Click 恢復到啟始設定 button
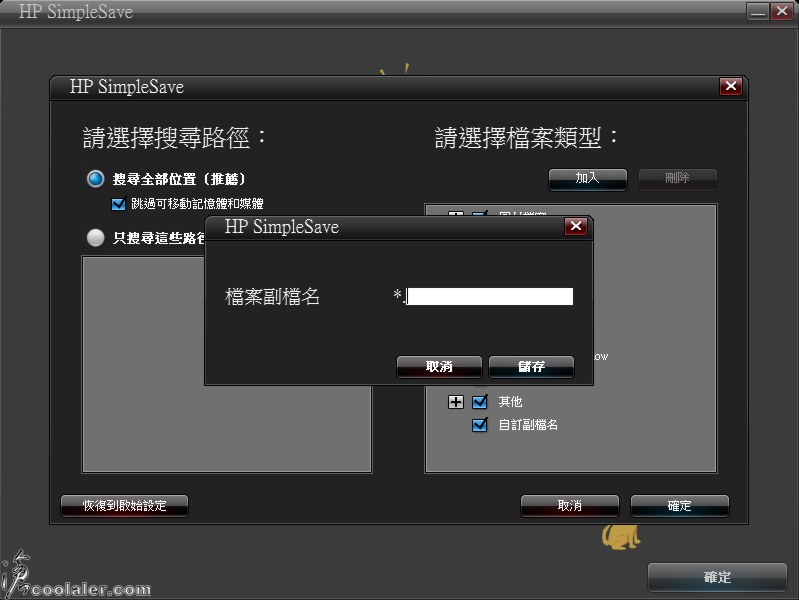The image size is (799, 600). (124, 506)
